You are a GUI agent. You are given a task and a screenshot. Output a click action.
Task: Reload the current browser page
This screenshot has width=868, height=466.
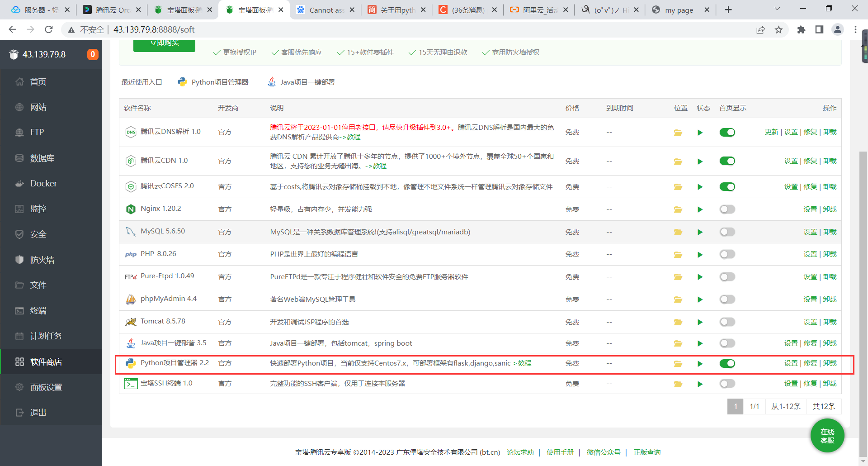(49, 29)
